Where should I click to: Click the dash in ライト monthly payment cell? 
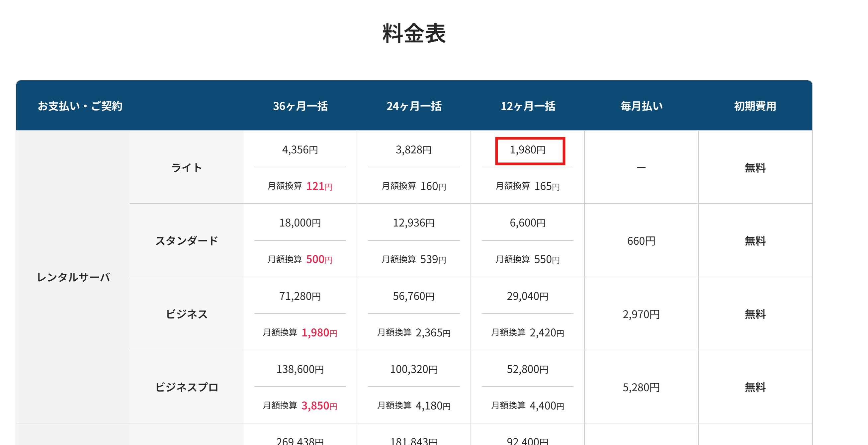click(641, 168)
